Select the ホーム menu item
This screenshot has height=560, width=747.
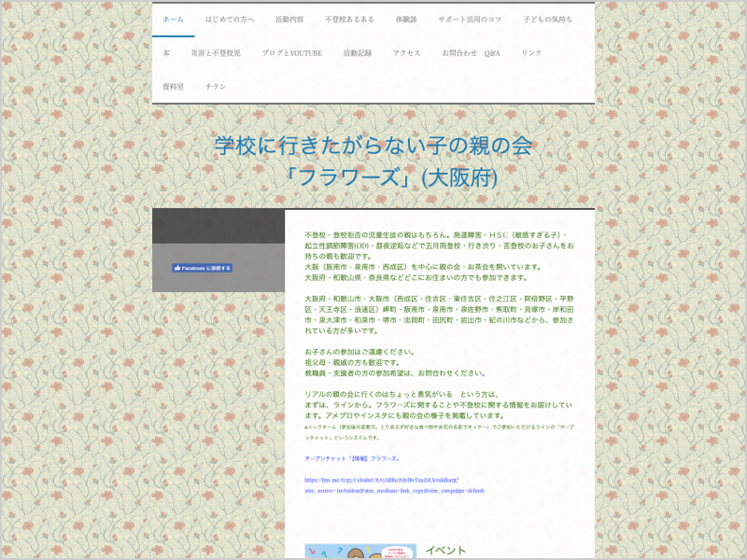174,20
